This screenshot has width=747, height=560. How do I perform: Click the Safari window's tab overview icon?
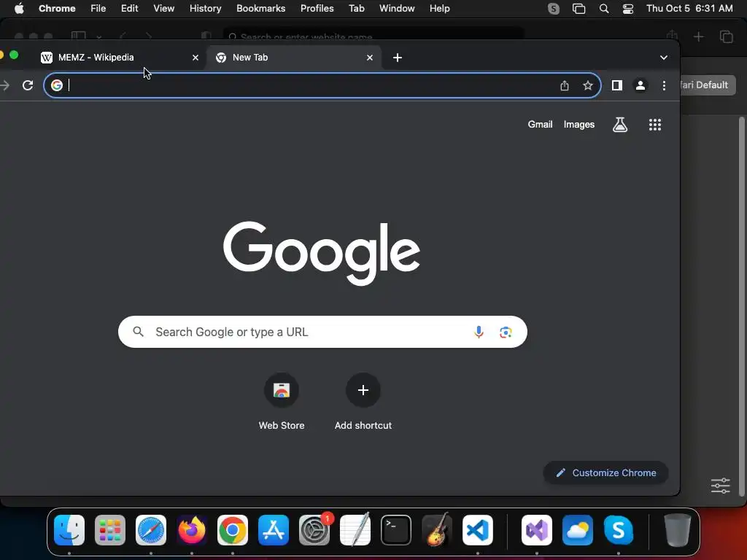click(x=726, y=36)
